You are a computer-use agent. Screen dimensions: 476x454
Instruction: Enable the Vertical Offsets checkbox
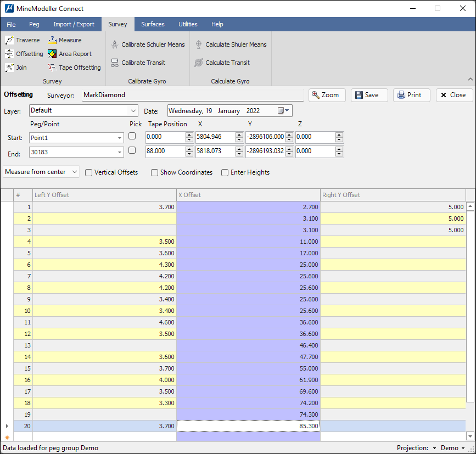point(89,172)
